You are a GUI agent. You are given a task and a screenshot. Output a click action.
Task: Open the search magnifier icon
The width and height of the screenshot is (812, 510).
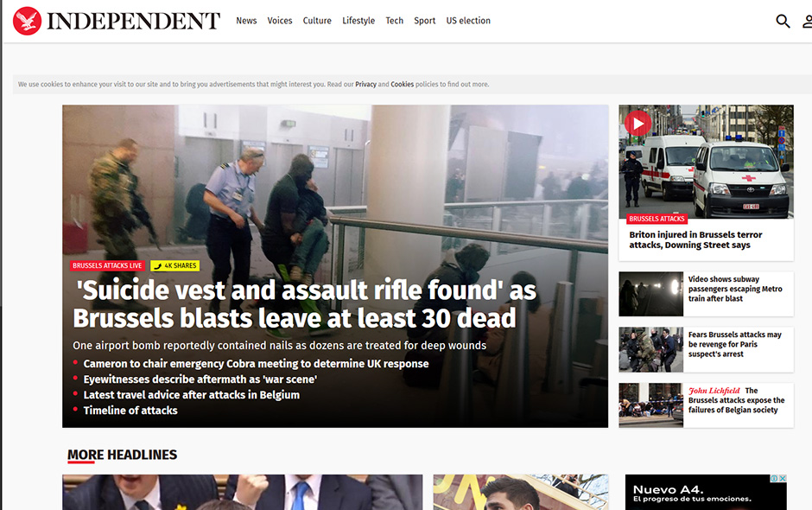point(783,22)
